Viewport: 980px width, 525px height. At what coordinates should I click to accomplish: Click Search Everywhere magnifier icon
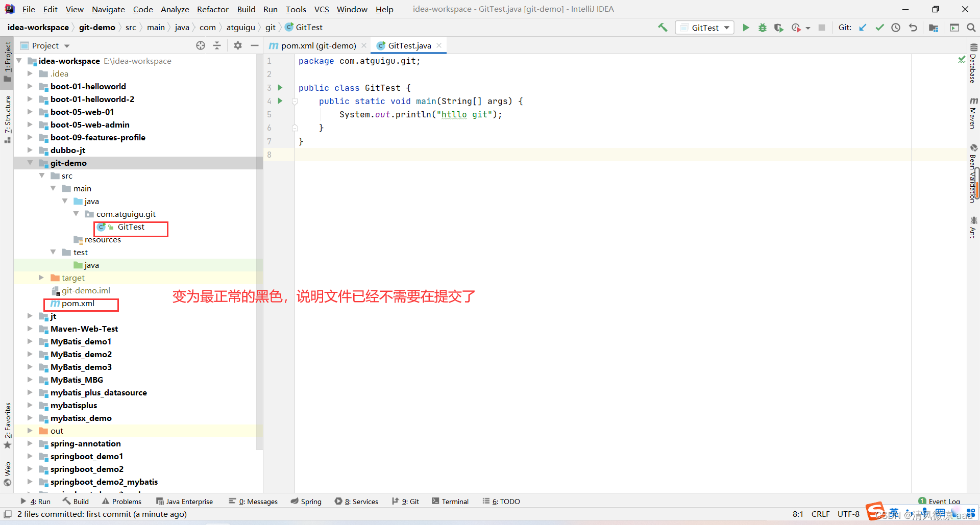pyautogui.click(x=971, y=28)
